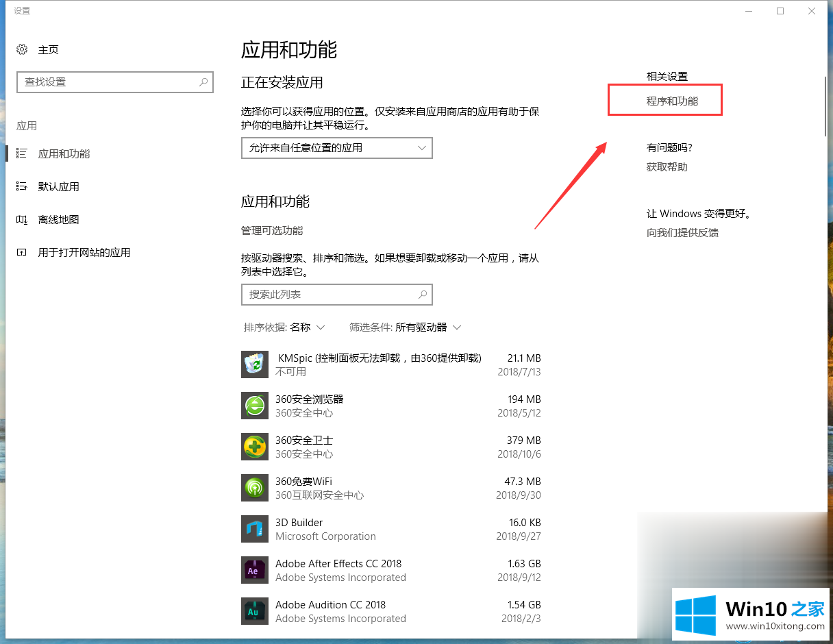Select the 360安全卫士 app name
833x644 pixels.
coord(304,441)
